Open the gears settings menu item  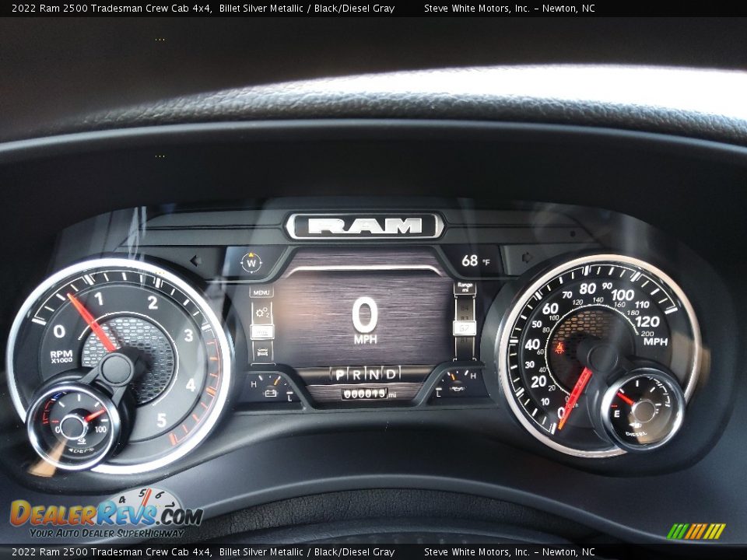click(262, 313)
